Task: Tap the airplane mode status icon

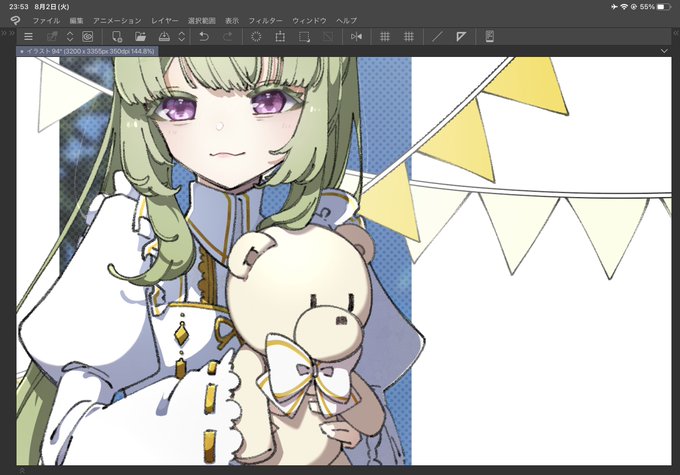Action: tap(614, 7)
